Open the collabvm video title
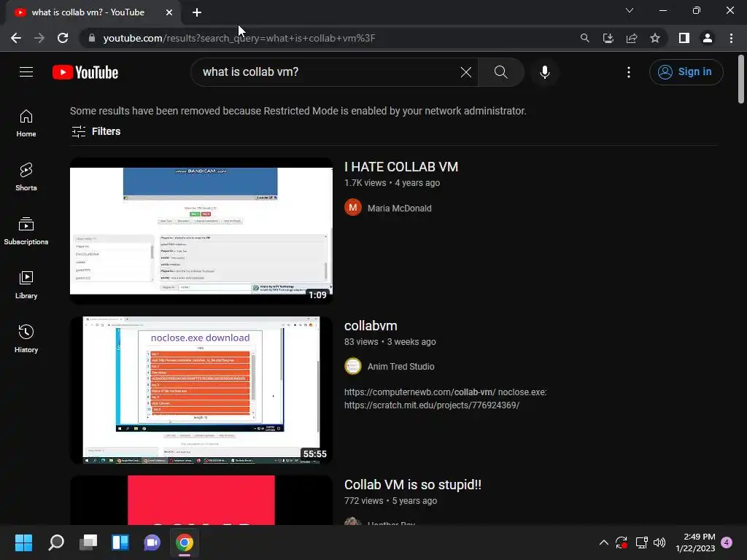The image size is (747, 560). [371, 326]
